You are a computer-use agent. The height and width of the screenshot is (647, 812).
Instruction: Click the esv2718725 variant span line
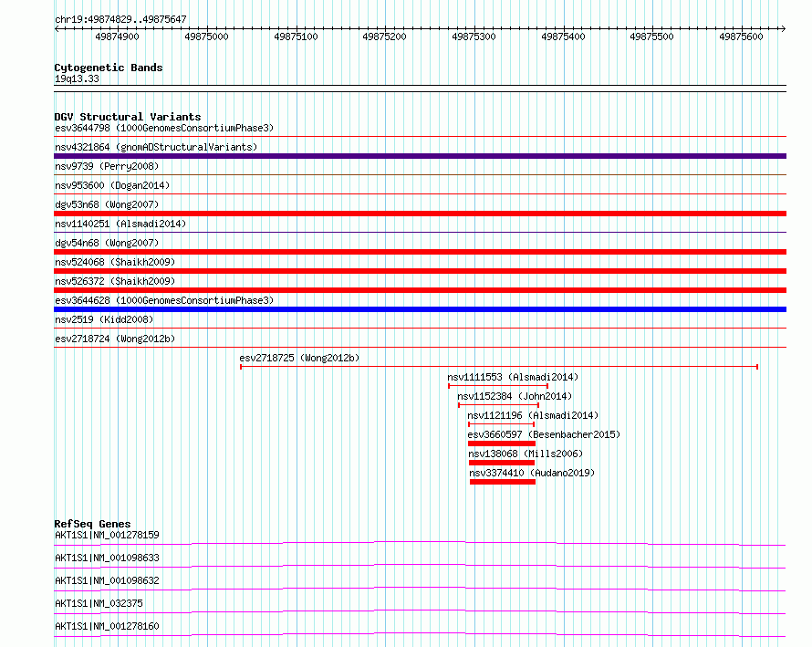click(x=499, y=367)
